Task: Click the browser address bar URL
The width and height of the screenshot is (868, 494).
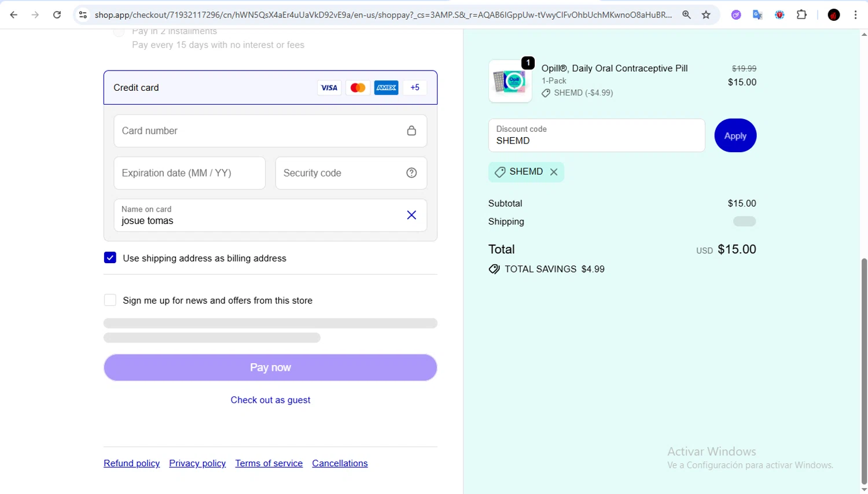Action: 383,15
